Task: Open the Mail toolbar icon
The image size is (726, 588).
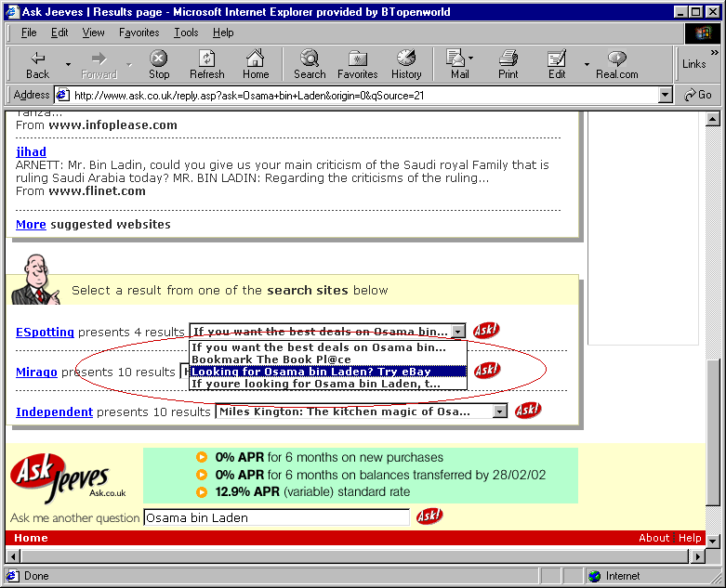Action: [458, 64]
